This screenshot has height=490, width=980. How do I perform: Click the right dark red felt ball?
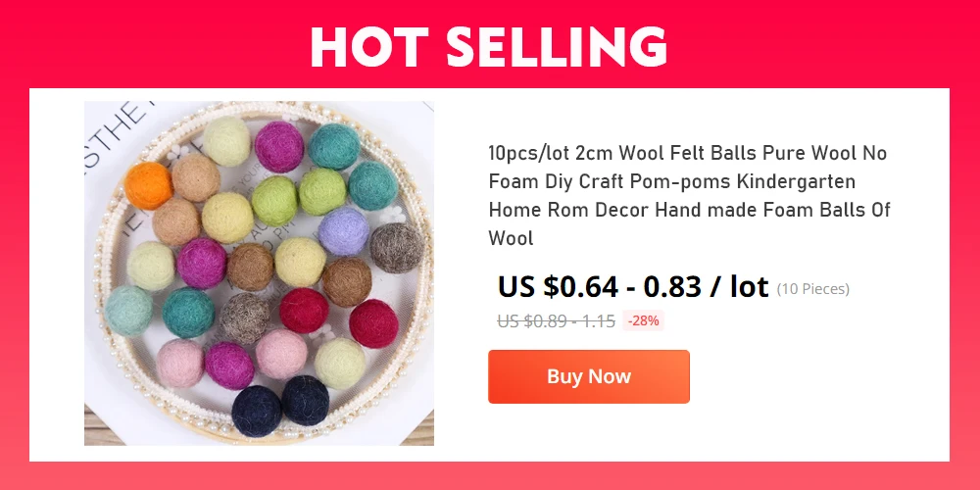(x=373, y=323)
